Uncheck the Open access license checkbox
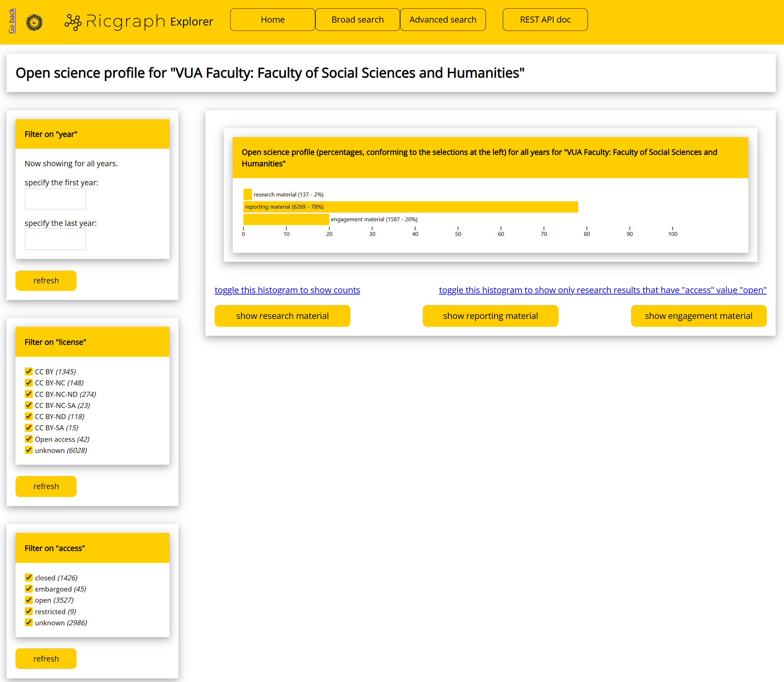The image size is (784, 682). (28, 439)
